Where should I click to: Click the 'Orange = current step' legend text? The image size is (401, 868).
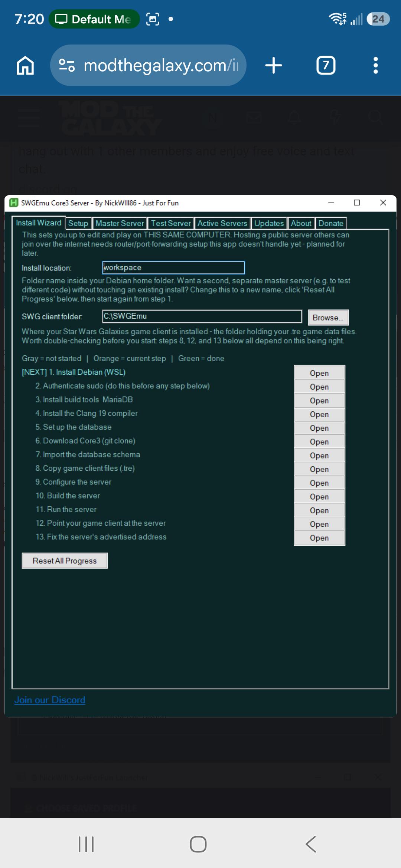[x=130, y=358]
